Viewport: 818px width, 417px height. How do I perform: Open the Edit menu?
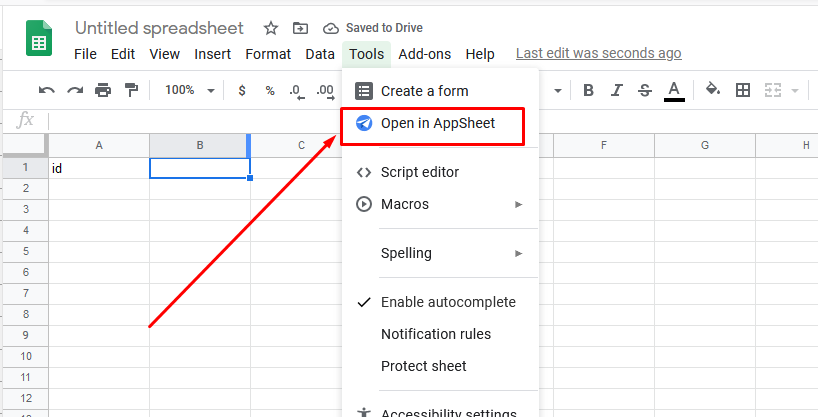coord(123,54)
